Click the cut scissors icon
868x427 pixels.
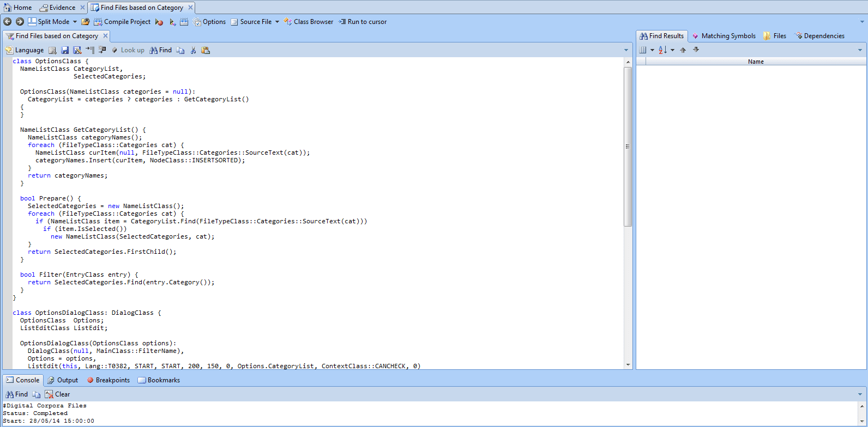pos(193,50)
